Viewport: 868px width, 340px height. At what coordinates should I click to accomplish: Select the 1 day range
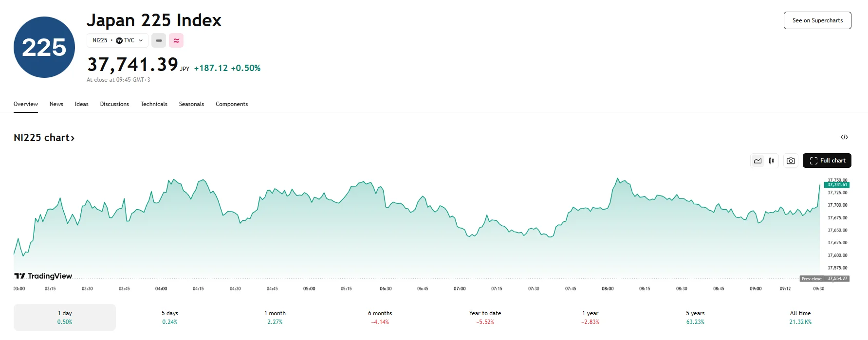click(65, 317)
